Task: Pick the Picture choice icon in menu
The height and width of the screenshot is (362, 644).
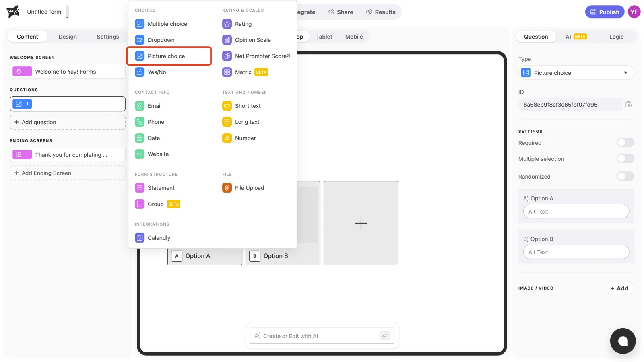Action: pyautogui.click(x=140, y=56)
